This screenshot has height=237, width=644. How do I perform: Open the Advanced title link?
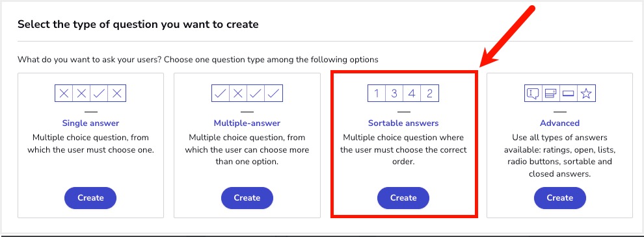(x=560, y=123)
